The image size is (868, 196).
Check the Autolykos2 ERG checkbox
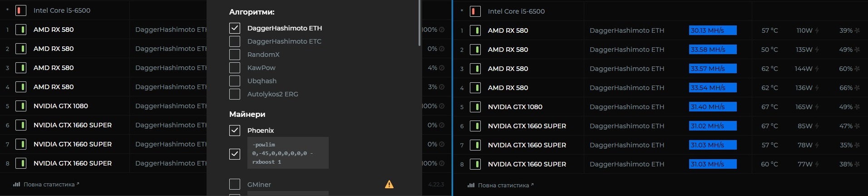coord(235,94)
